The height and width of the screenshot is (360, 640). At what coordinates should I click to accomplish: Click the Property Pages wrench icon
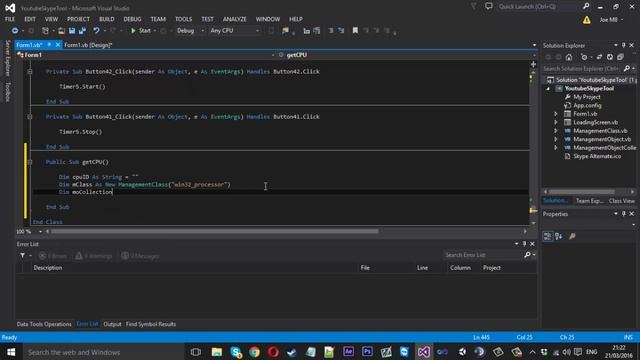(572, 236)
